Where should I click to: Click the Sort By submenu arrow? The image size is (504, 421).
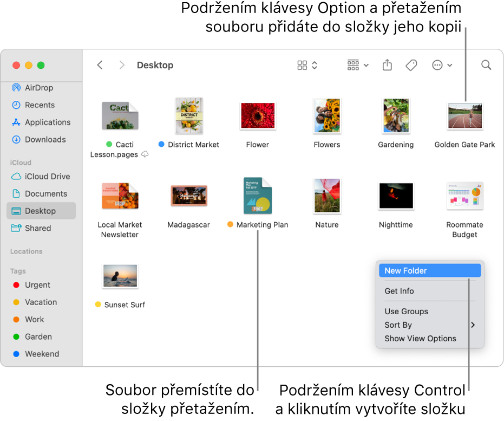(473, 325)
